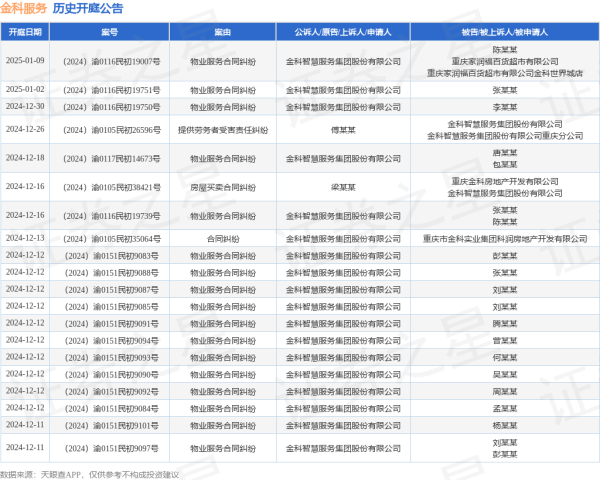Click defendant 吴某某
Screen dimensions: 600x480
coord(505,375)
